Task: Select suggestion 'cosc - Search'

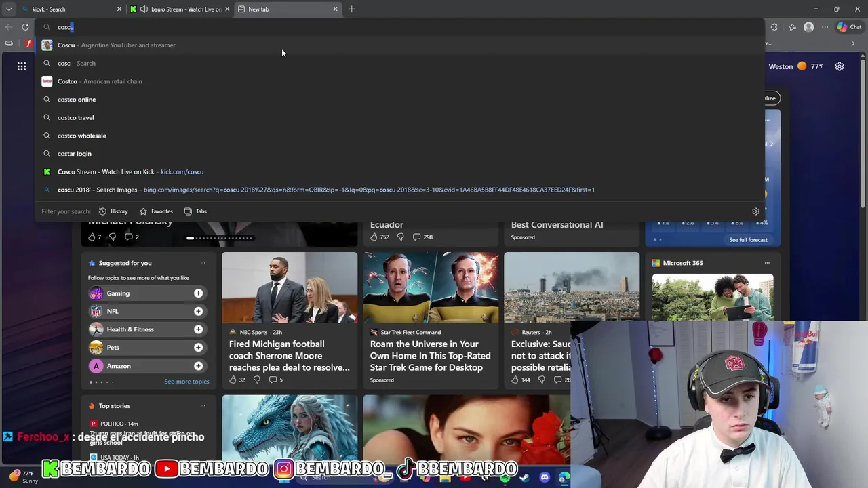Action: click(400, 63)
